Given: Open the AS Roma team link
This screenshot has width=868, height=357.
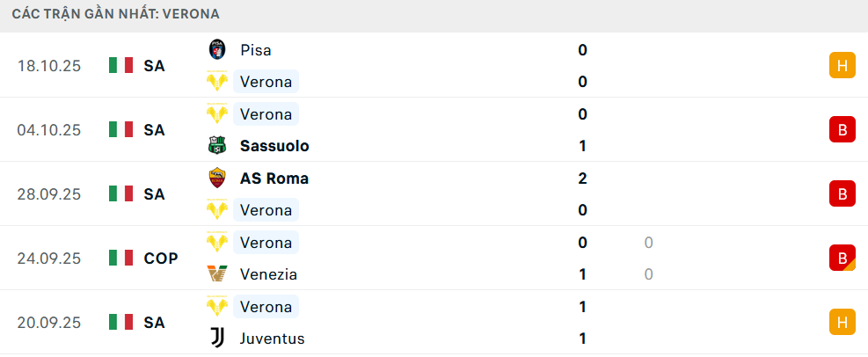Looking at the screenshot, I should pyautogui.click(x=274, y=178).
